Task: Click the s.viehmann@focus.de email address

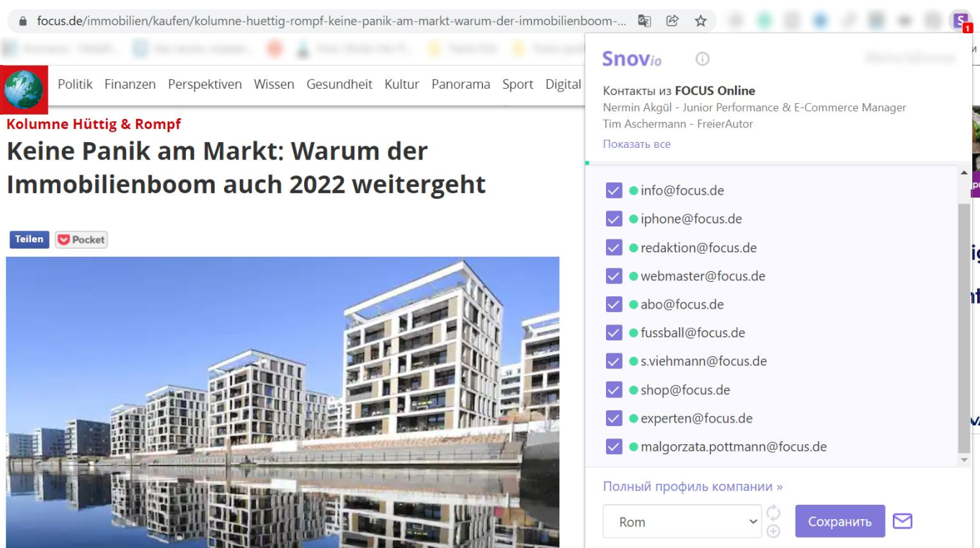Action: click(x=704, y=361)
